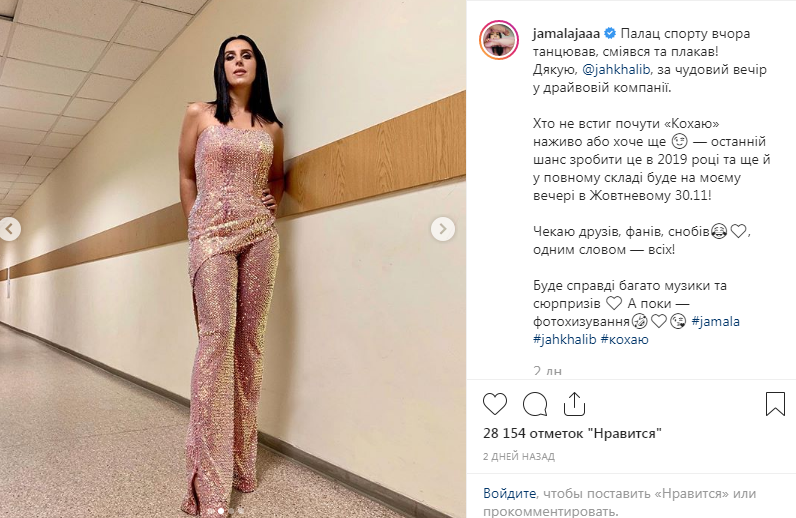Open the #jahkhalib hashtag

565,339
